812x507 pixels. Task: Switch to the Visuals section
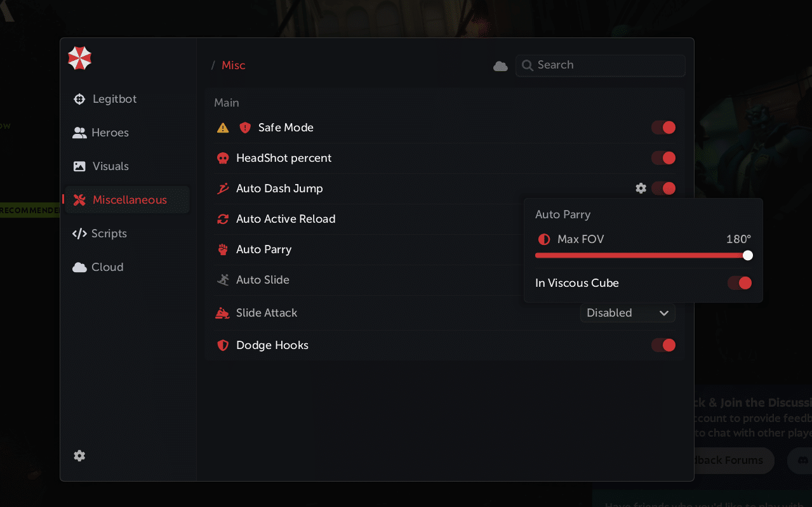[x=110, y=166]
